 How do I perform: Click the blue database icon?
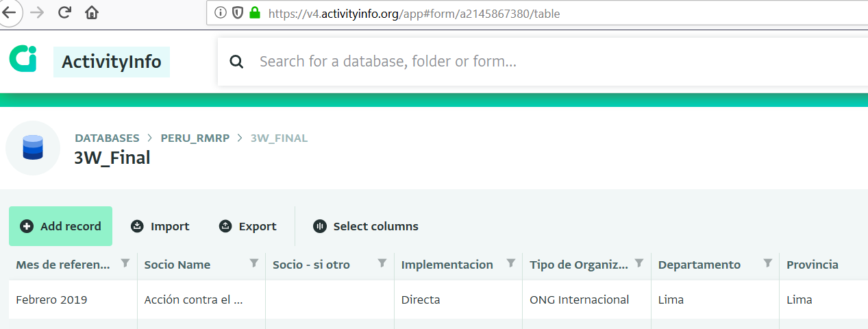click(33, 147)
